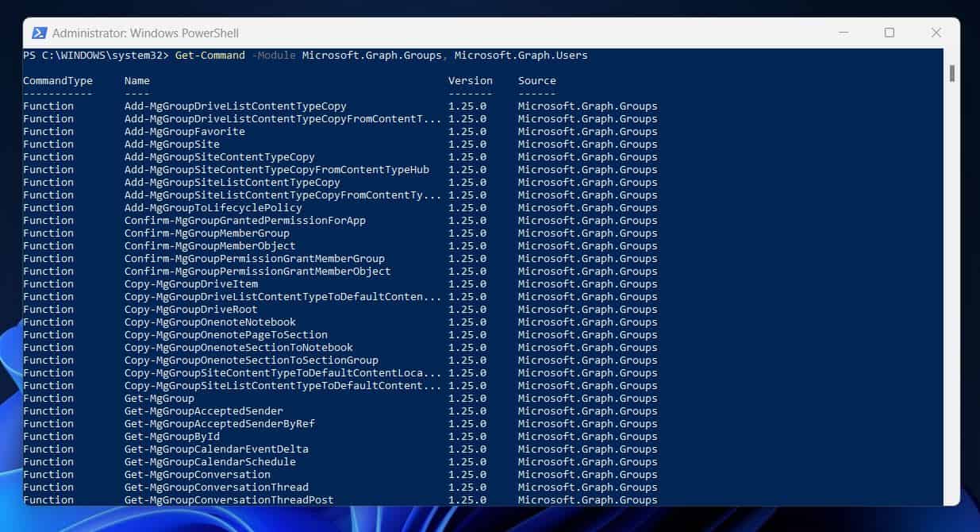
Task: Click Copy-MgGroupOnenoteSectionToSectionGroup entry
Action: 252,360
